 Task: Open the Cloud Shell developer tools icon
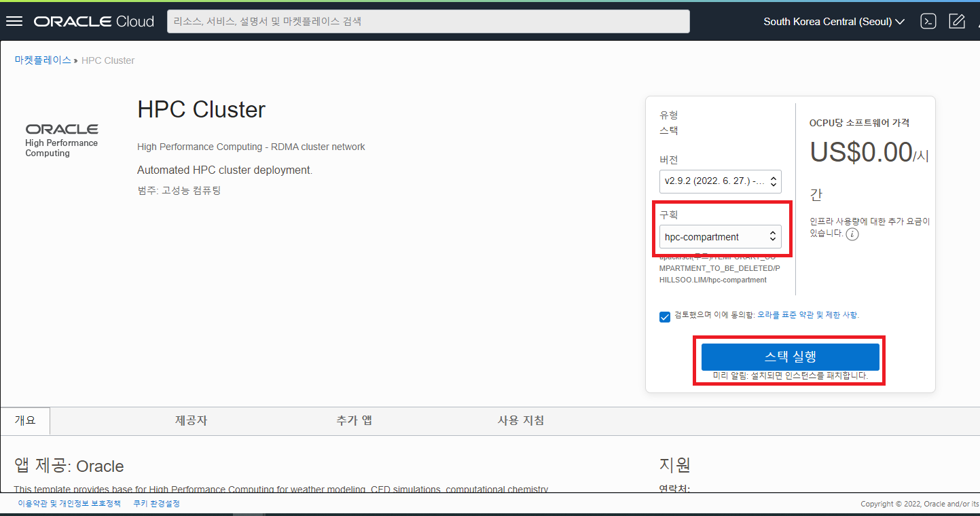pyautogui.click(x=928, y=21)
